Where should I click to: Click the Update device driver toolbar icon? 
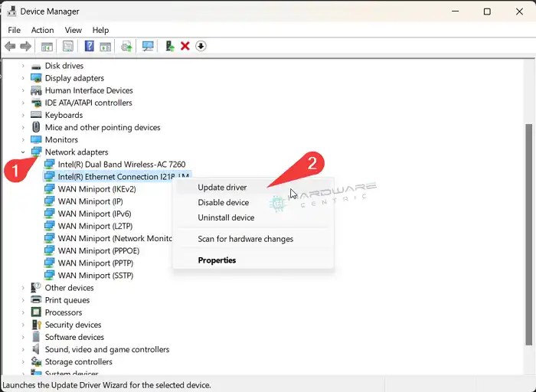pyautogui.click(x=126, y=46)
